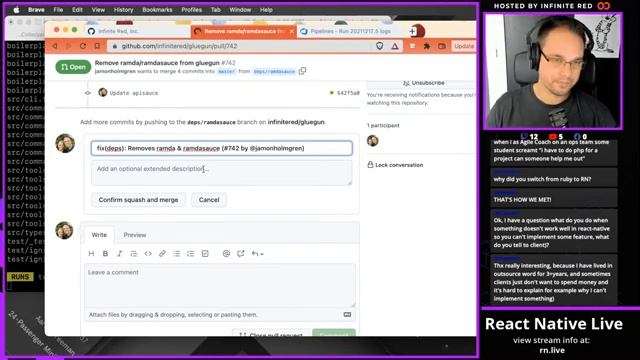This screenshot has height=360, width=640.
Task: Click the Leave a comment text area
Action: (220, 285)
